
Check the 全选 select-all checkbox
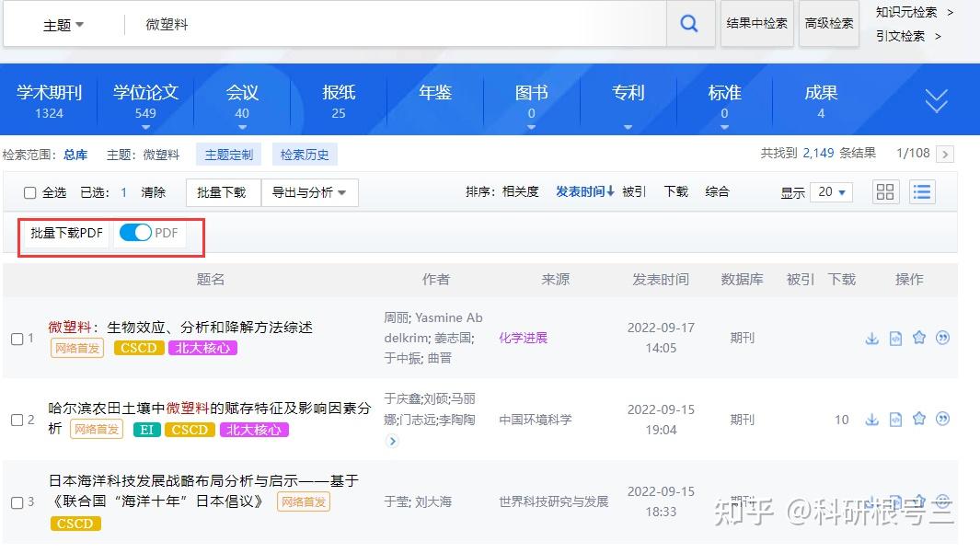(30, 192)
